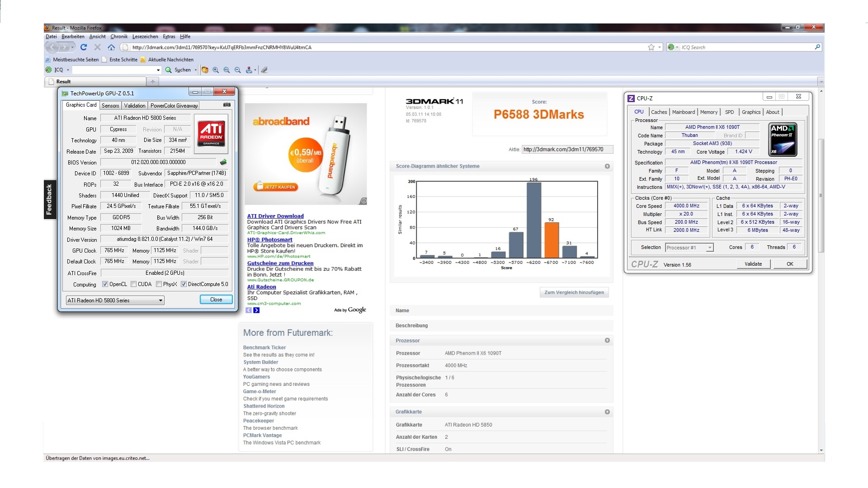
Task: Click search magnifier in ICQ Search box
Action: [817, 47]
